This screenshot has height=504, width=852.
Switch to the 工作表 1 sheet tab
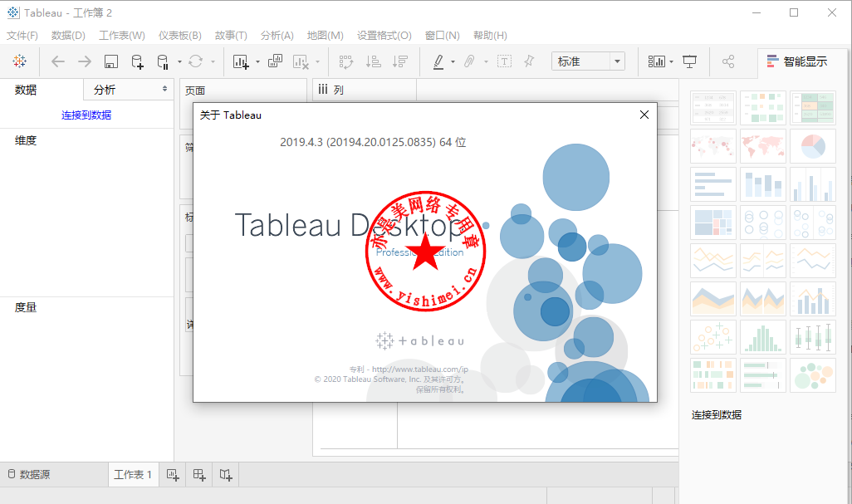133,475
